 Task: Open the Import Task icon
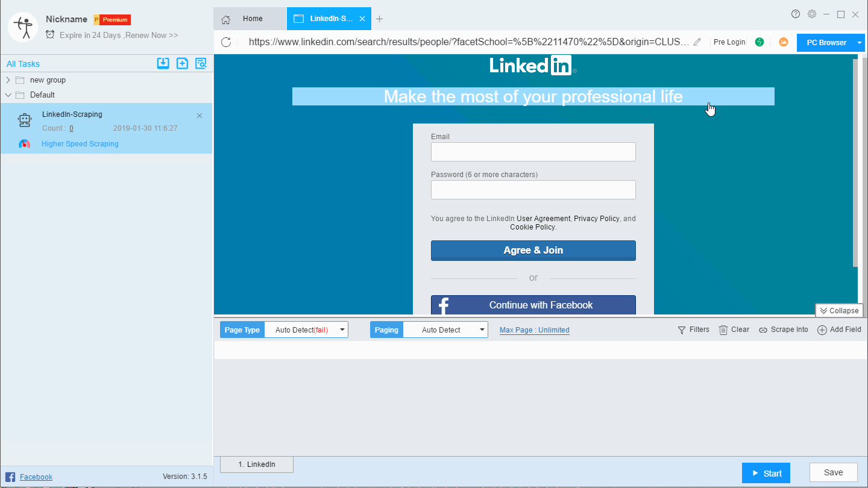(163, 63)
